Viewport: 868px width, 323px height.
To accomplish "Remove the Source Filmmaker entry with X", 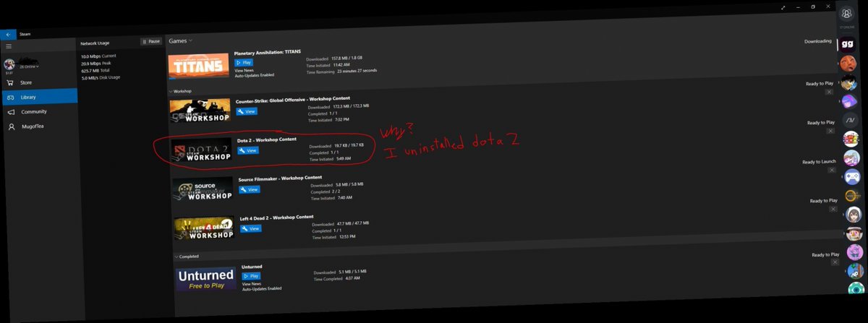I will pyautogui.click(x=832, y=169).
